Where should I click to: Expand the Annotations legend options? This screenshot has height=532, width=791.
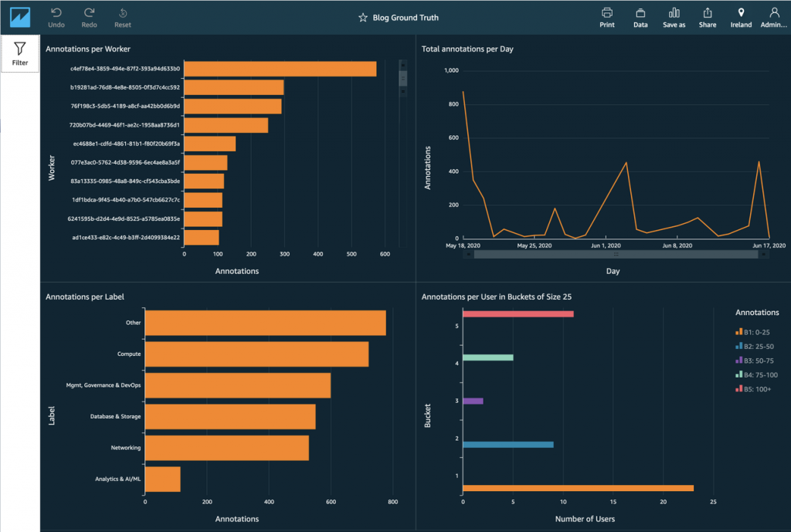pos(757,312)
